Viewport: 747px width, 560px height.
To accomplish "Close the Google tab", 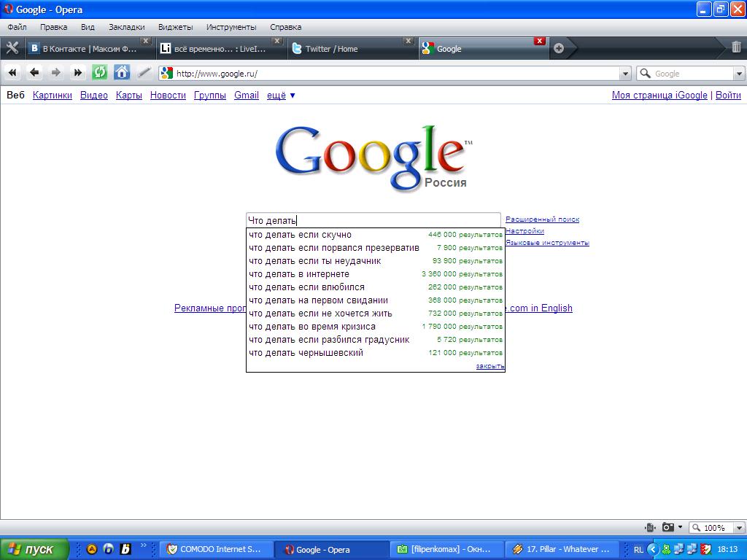I will tap(539, 41).
